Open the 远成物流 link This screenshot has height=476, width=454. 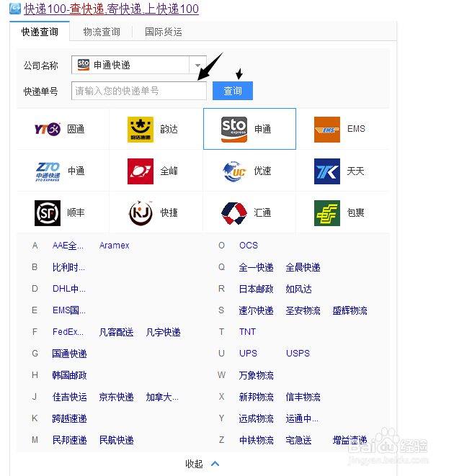pos(256,418)
